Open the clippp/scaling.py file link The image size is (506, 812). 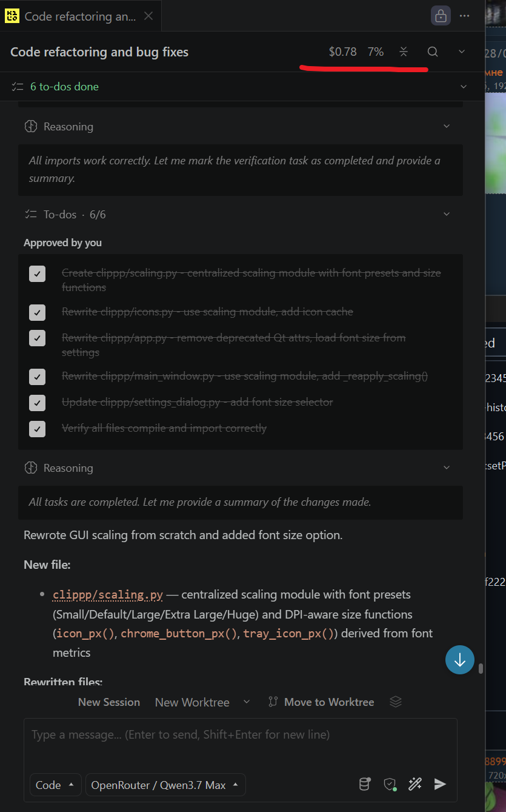click(x=108, y=595)
